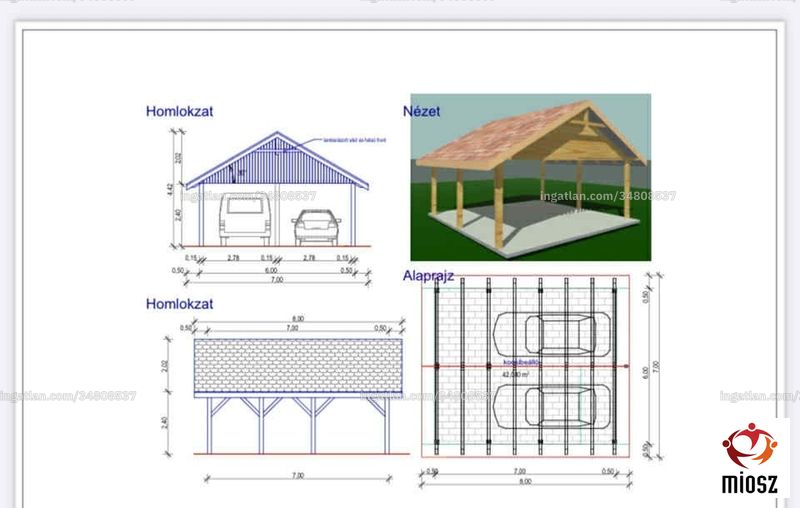Image resolution: width=800 pixels, height=508 pixels.
Task: Select the lower car in the Alaprajz plan
Action: (552, 406)
